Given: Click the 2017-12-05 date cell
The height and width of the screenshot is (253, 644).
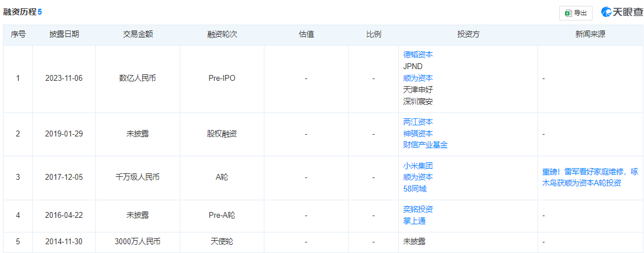Looking at the screenshot, I should (64, 177).
